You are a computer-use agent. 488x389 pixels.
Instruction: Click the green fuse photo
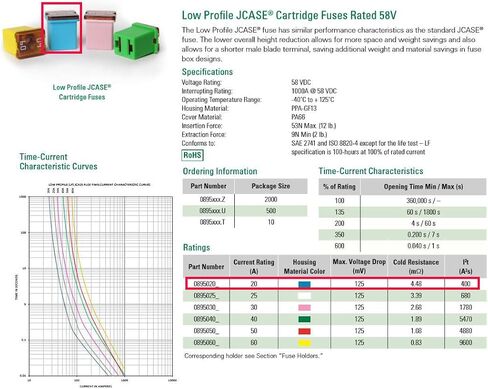point(136,41)
